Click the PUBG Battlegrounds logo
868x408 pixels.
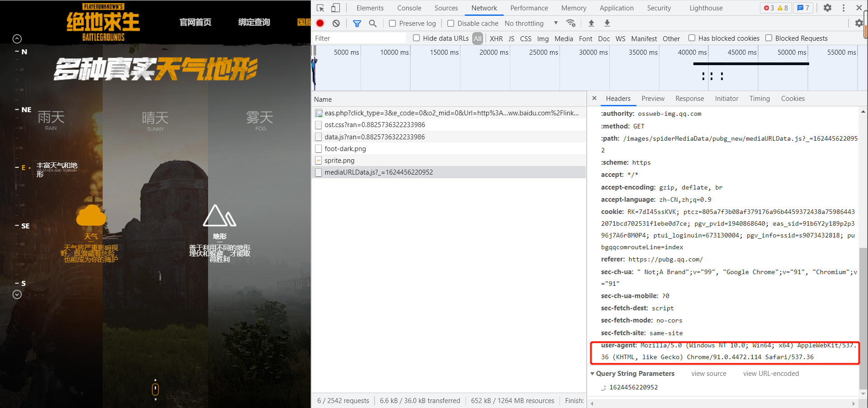(103, 22)
